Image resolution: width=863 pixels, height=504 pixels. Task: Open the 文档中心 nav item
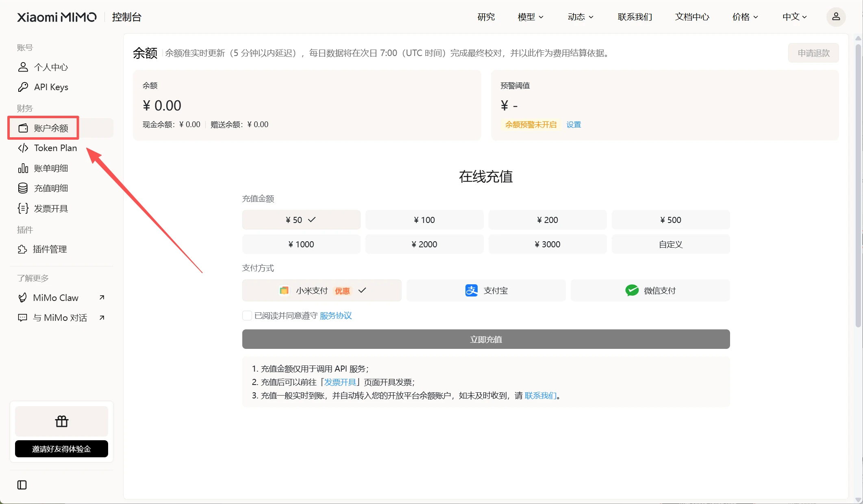pos(692,17)
